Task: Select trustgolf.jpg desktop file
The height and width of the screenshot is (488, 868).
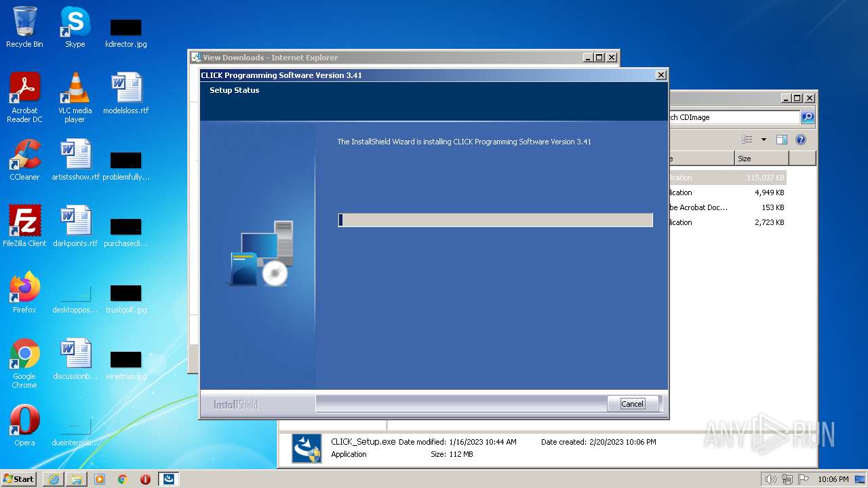Action: 126,299
